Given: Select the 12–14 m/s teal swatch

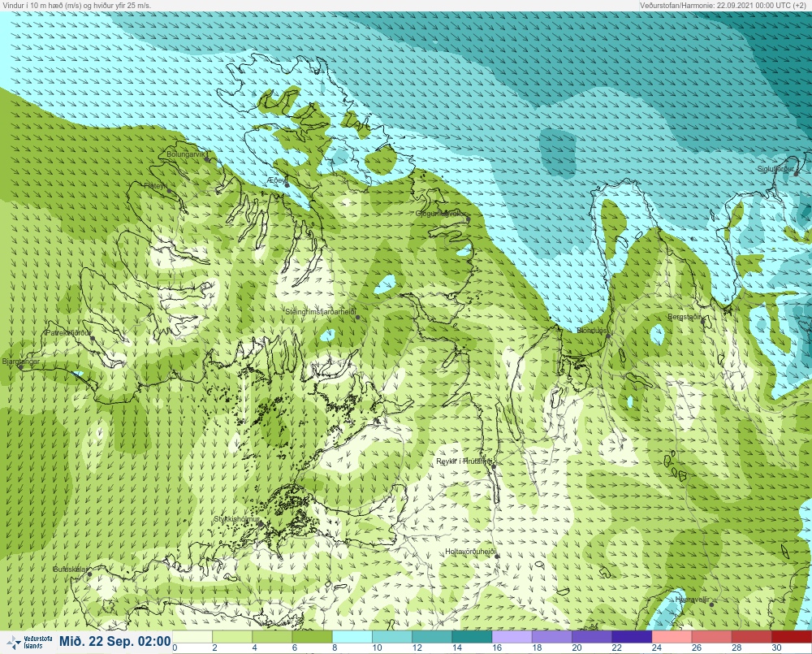Looking at the screenshot, I should 432,637.
